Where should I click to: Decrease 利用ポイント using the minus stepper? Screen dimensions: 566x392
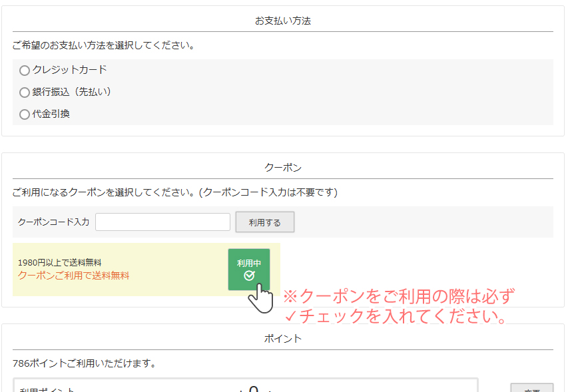(x=240, y=388)
